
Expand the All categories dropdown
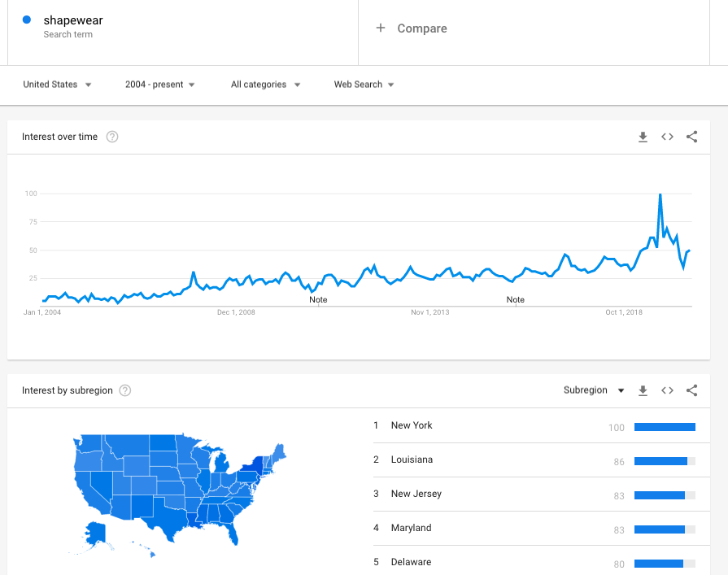click(264, 84)
